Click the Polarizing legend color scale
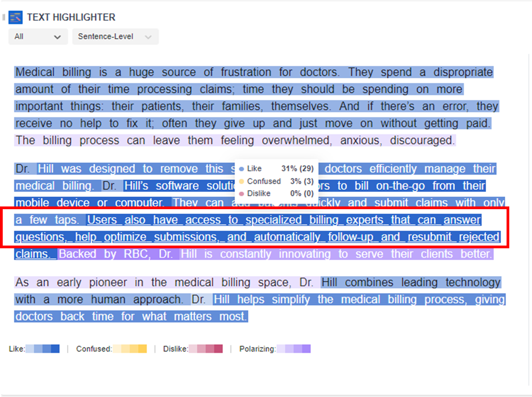The height and width of the screenshot is (397, 532). 293,349
